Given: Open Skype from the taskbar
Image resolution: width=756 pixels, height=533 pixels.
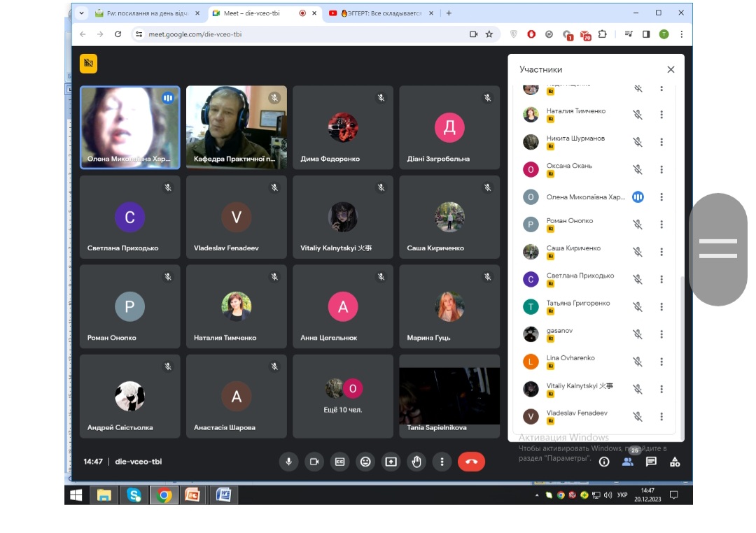Looking at the screenshot, I should click(134, 495).
